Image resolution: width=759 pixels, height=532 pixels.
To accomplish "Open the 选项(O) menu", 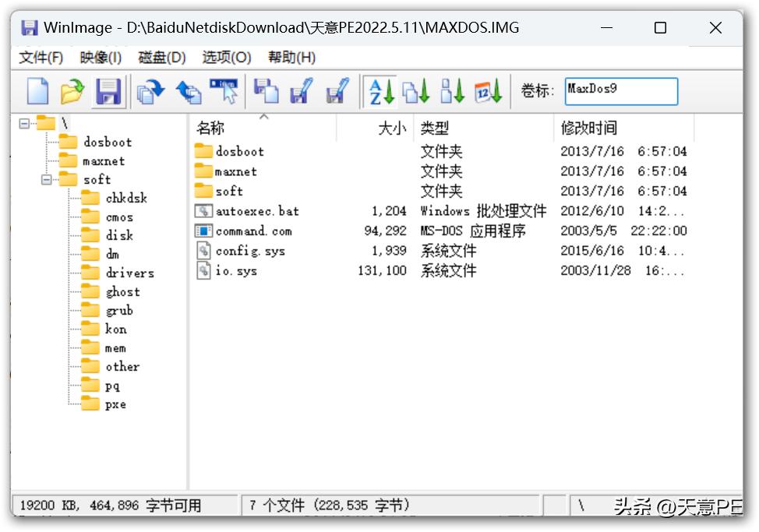I will point(227,58).
